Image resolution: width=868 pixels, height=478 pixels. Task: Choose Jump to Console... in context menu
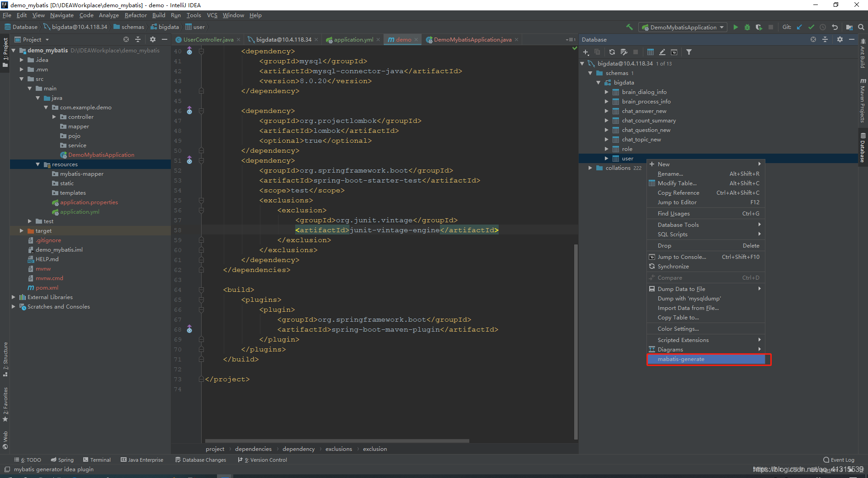(706, 257)
